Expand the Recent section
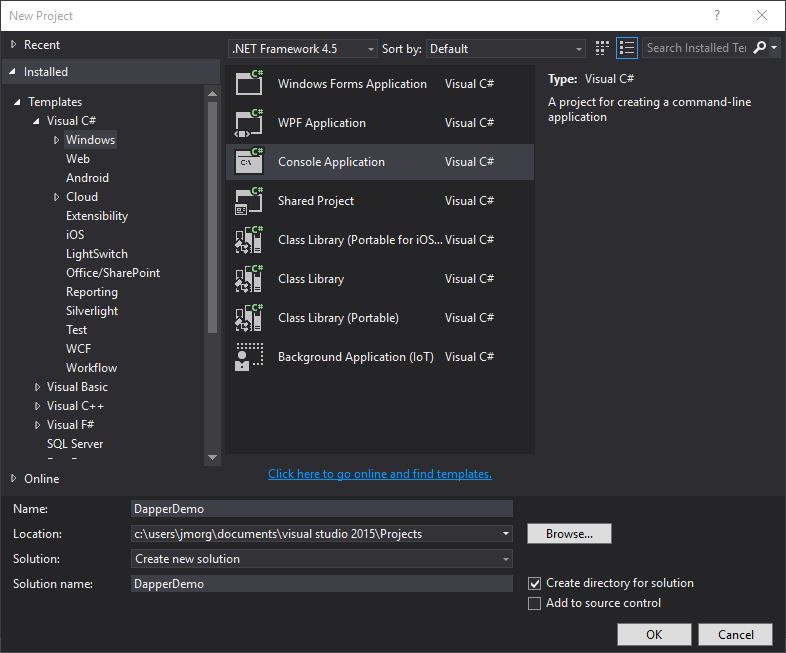Screen dimensions: 786x653 pos(14,45)
